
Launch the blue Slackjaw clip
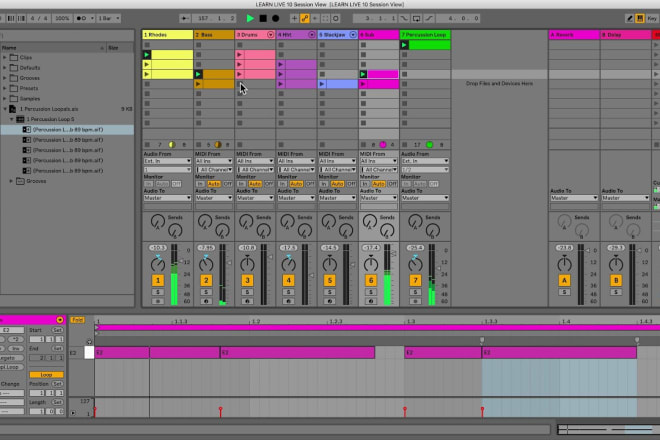[x=322, y=84]
